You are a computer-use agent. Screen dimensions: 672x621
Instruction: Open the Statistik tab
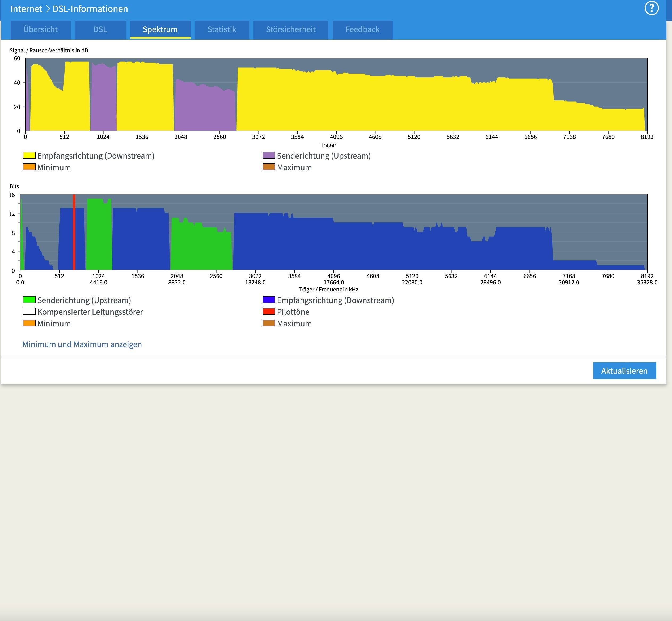pyautogui.click(x=222, y=30)
